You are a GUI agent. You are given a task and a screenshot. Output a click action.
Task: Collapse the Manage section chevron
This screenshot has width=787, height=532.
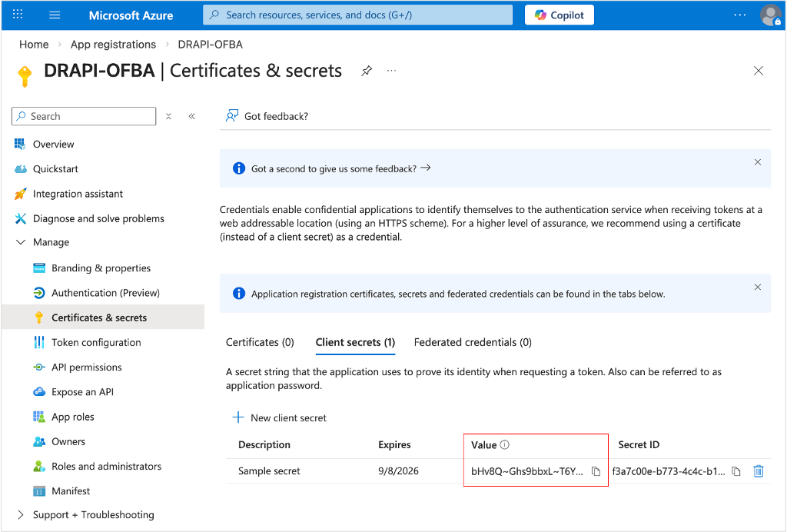pos(20,242)
